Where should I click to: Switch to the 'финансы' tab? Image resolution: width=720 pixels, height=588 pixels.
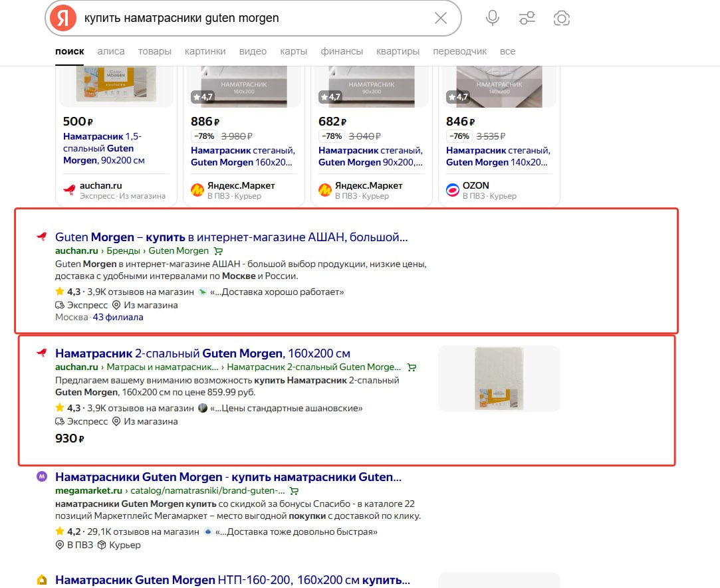coord(342,51)
